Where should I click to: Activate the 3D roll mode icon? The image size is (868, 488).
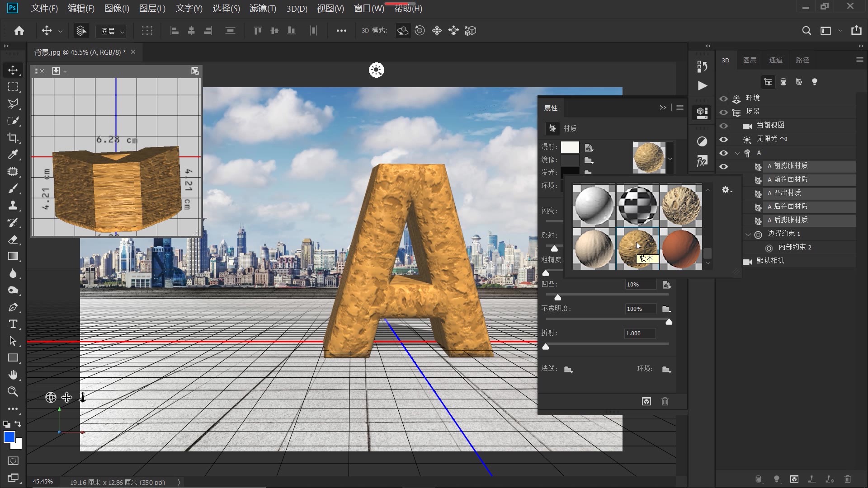click(x=420, y=30)
